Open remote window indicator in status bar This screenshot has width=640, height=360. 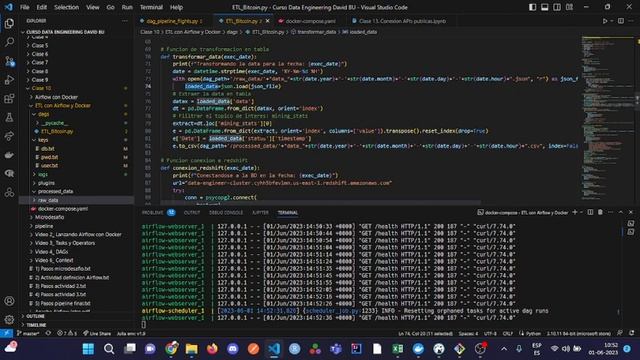[7, 333]
